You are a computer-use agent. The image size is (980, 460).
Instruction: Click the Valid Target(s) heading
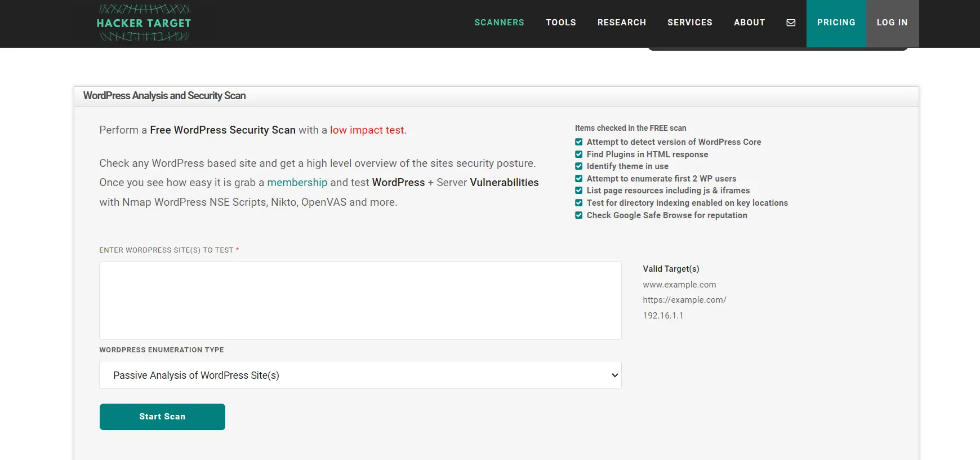point(671,269)
